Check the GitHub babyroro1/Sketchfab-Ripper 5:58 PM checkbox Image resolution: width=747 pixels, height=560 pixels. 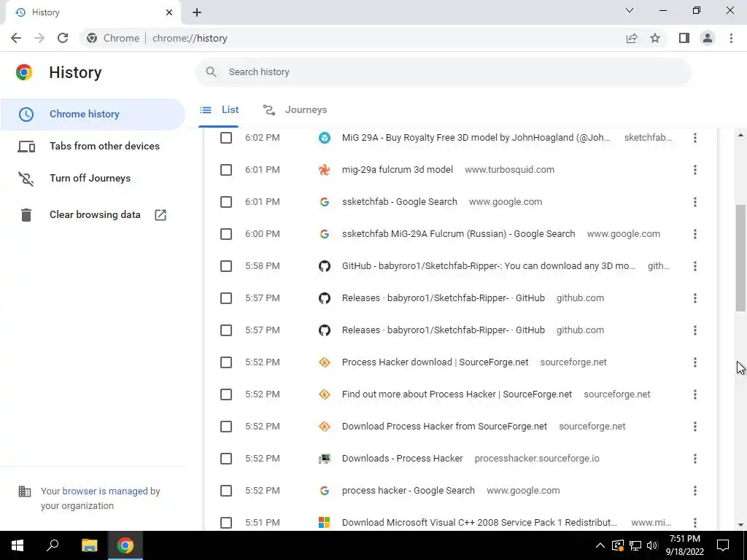click(x=226, y=266)
